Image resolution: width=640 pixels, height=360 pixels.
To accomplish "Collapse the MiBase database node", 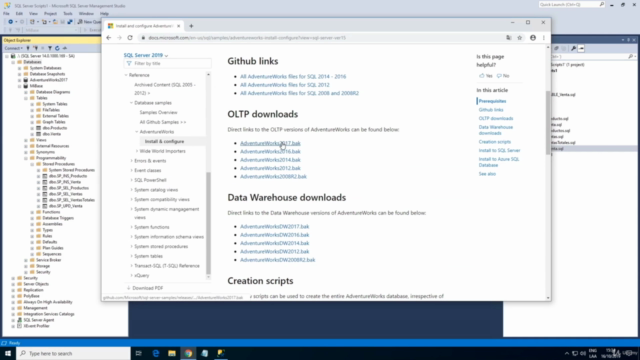I will tap(19, 86).
